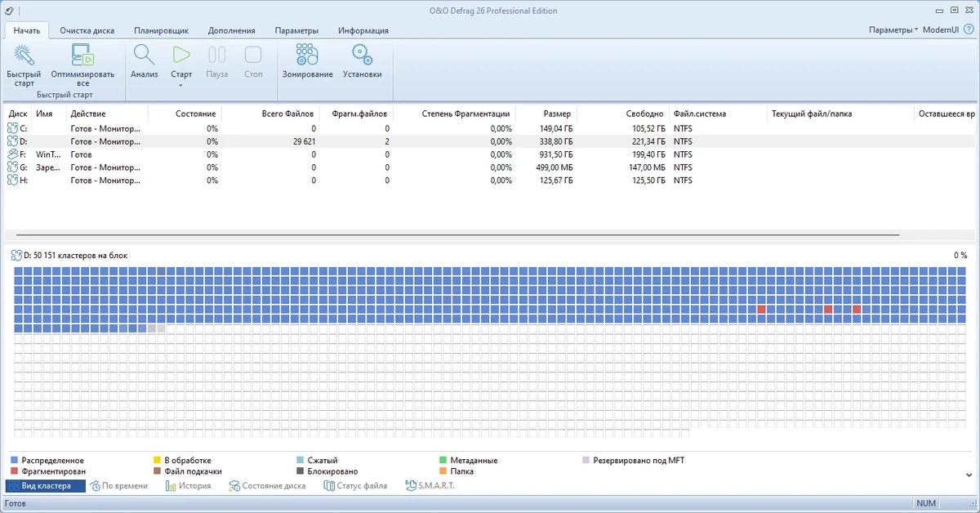Click the green Старт play icon

point(181,55)
